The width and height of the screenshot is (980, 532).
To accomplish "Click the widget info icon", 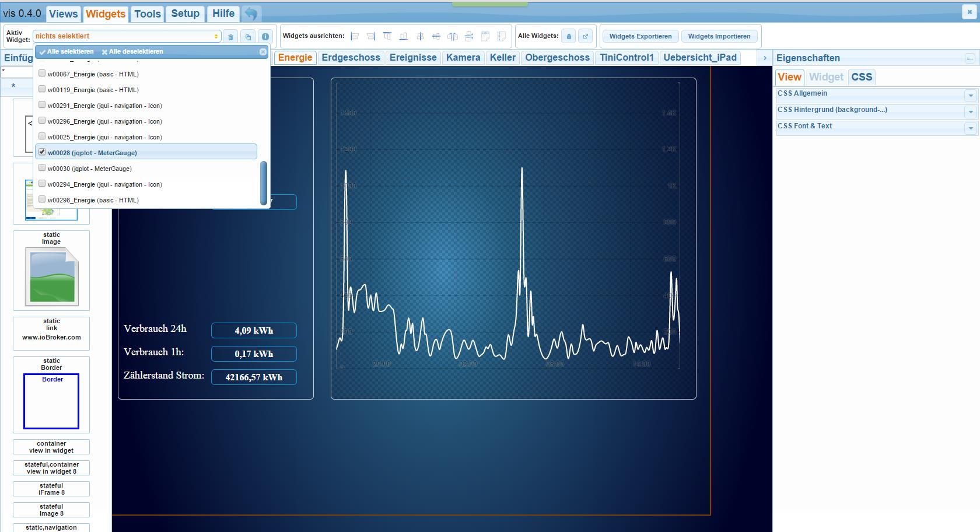I will (x=265, y=37).
